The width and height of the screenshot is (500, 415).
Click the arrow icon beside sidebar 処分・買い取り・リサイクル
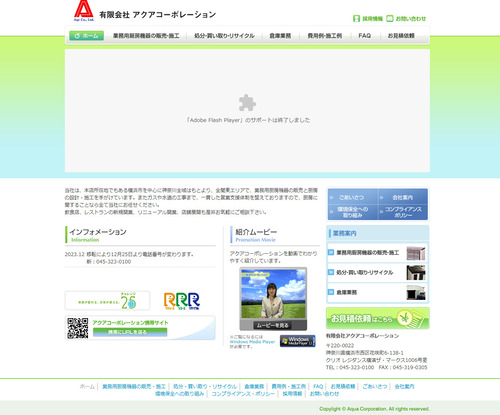(x=331, y=272)
